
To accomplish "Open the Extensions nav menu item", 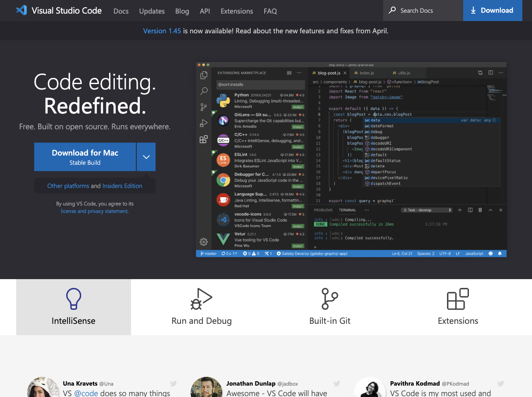I will click(x=237, y=11).
